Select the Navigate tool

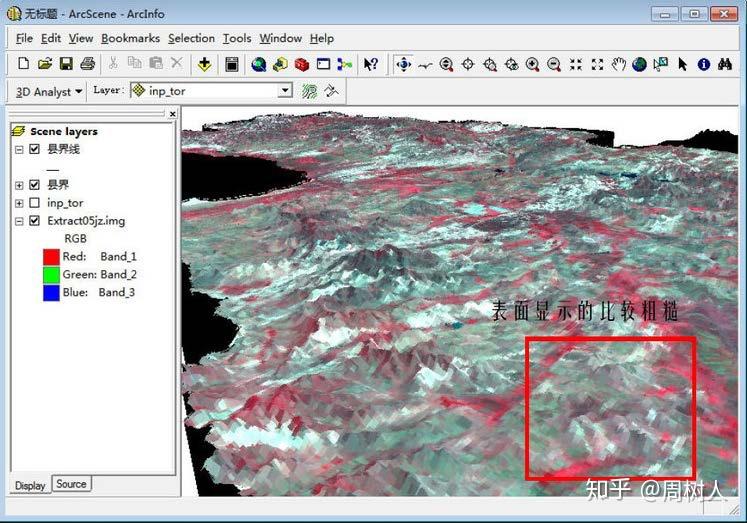tap(403, 64)
